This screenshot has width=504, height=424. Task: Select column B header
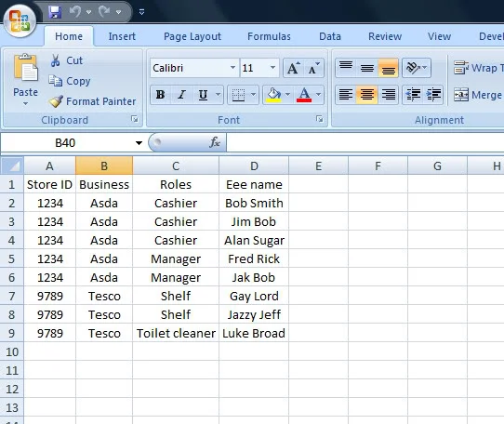(x=104, y=166)
